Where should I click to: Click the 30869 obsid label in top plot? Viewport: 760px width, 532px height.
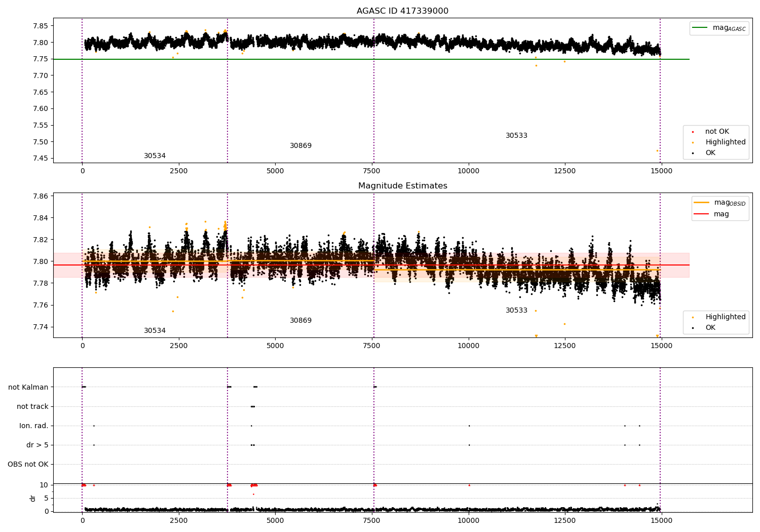click(x=300, y=146)
